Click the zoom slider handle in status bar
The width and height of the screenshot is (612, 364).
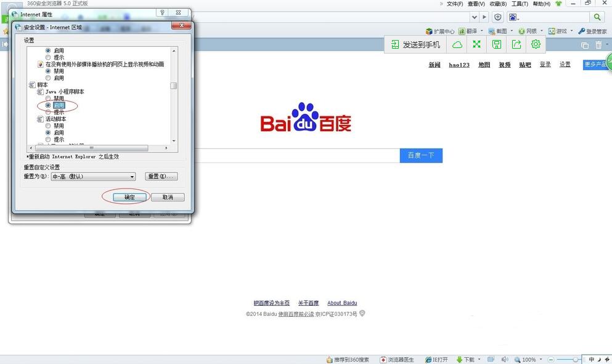(575, 360)
